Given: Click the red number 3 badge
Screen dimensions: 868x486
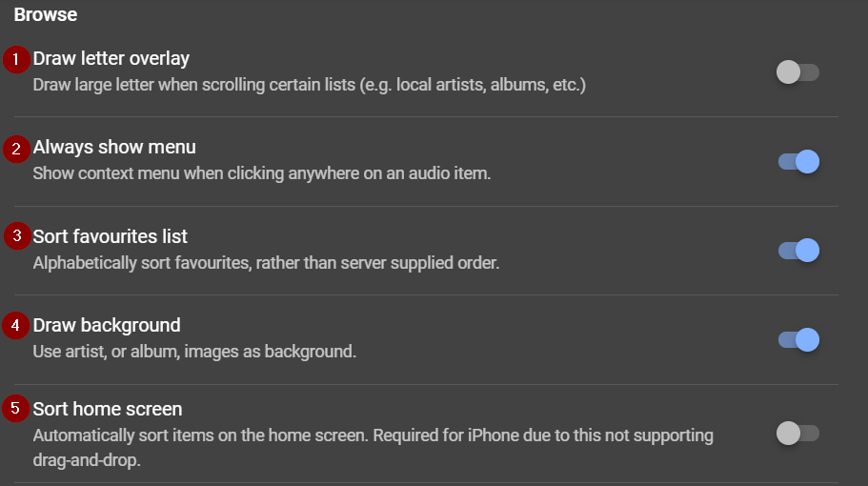Looking at the screenshot, I should (x=16, y=236).
